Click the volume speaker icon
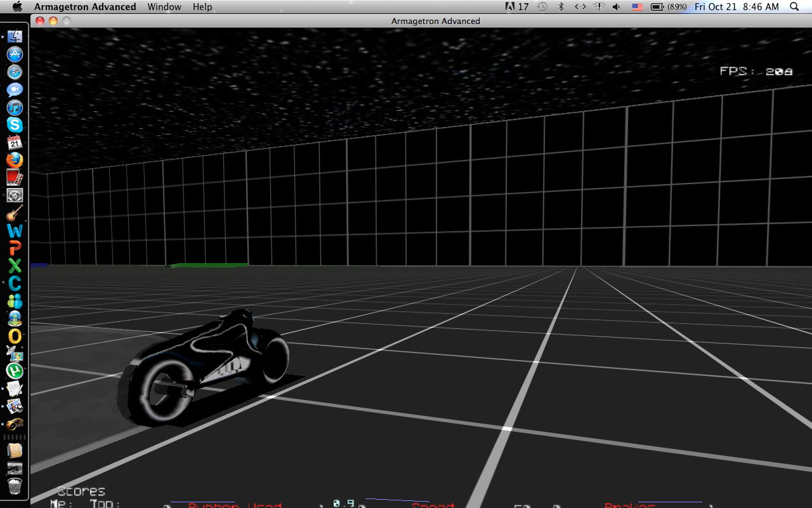The height and width of the screenshot is (508, 812). (617, 7)
